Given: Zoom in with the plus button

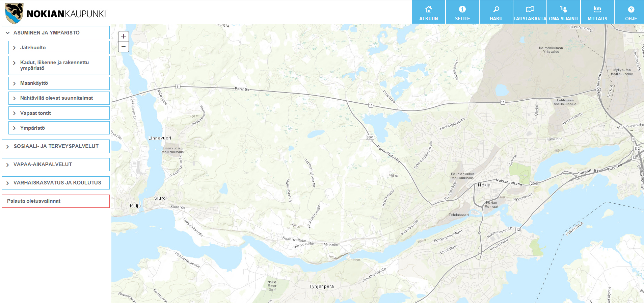Looking at the screenshot, I should point(124,36).
